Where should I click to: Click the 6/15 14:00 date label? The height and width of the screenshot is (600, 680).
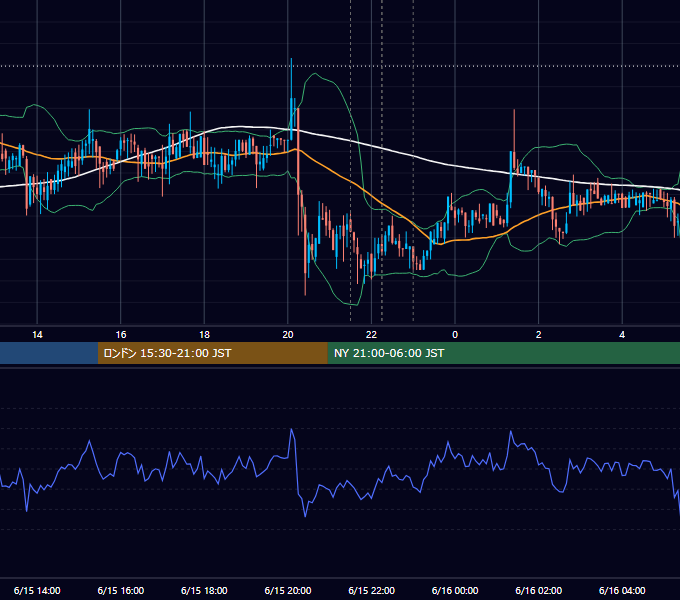point(37,590)
